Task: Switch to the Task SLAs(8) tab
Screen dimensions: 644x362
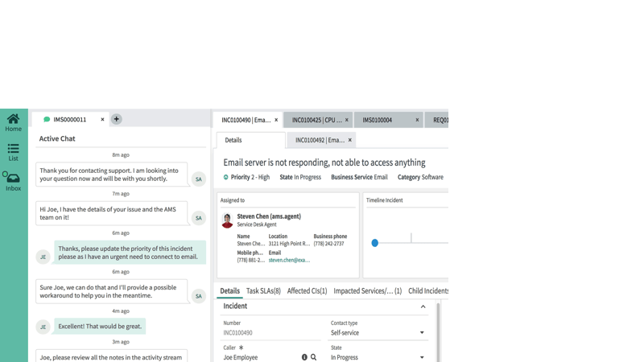Action: click(x=263, y=291)
